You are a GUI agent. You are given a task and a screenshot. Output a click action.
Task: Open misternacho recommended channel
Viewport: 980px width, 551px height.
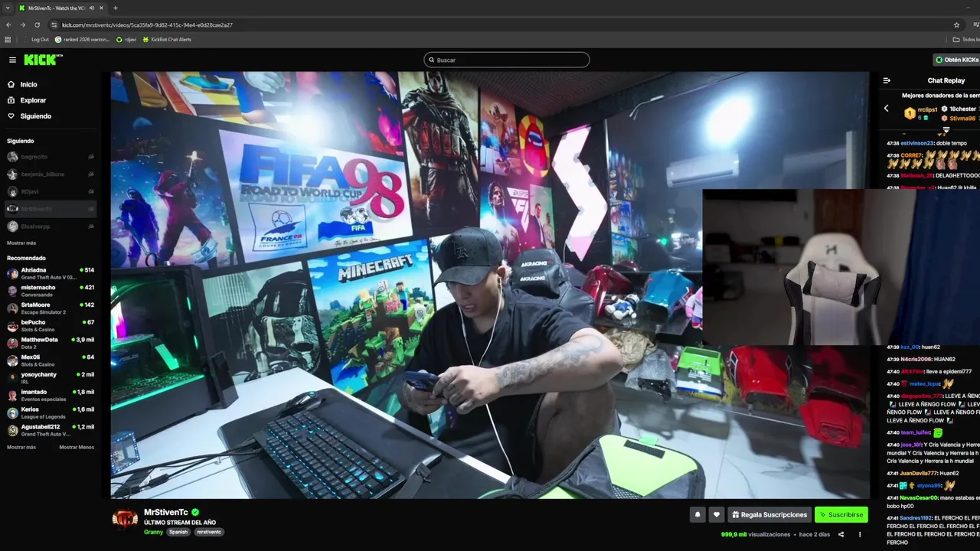click(x=50, y=291)
